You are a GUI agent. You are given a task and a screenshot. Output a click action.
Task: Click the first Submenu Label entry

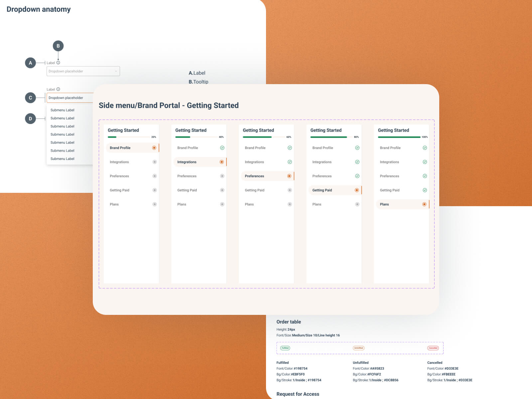pyautogui.click(x=62, y=110)
